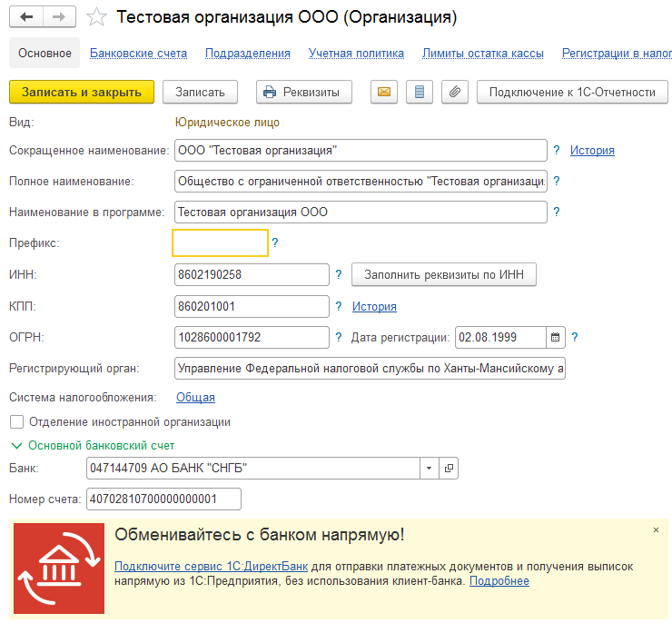Click Записать и закрыть button
672x623 pixels.
tap(82, 92)
